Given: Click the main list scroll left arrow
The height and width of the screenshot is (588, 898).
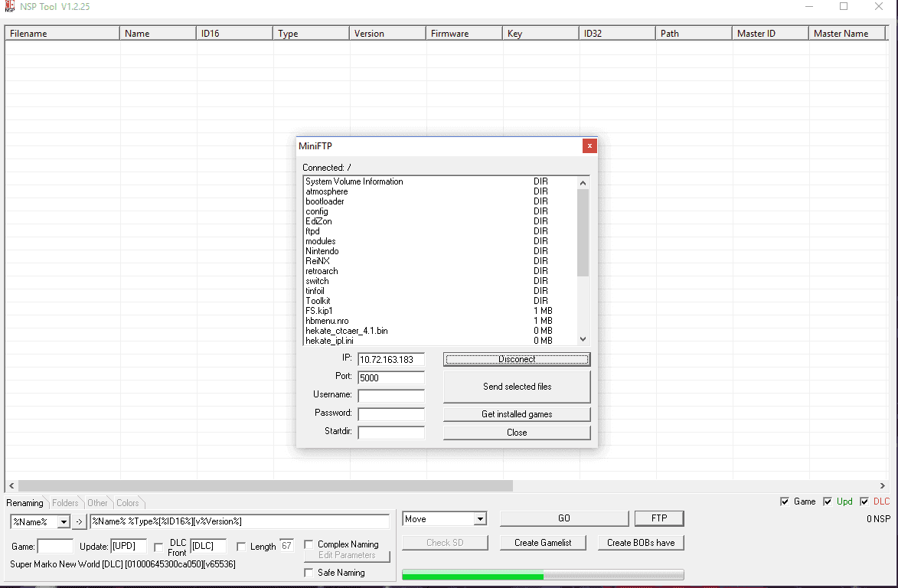Looking at the screenshot, I should coord(11,485).
